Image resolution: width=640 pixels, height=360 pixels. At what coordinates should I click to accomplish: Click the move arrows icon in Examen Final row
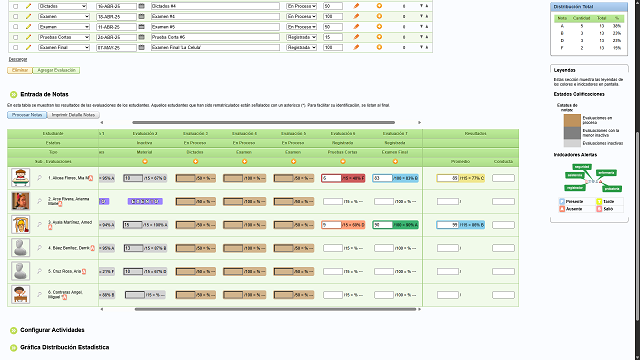point(424,47)
